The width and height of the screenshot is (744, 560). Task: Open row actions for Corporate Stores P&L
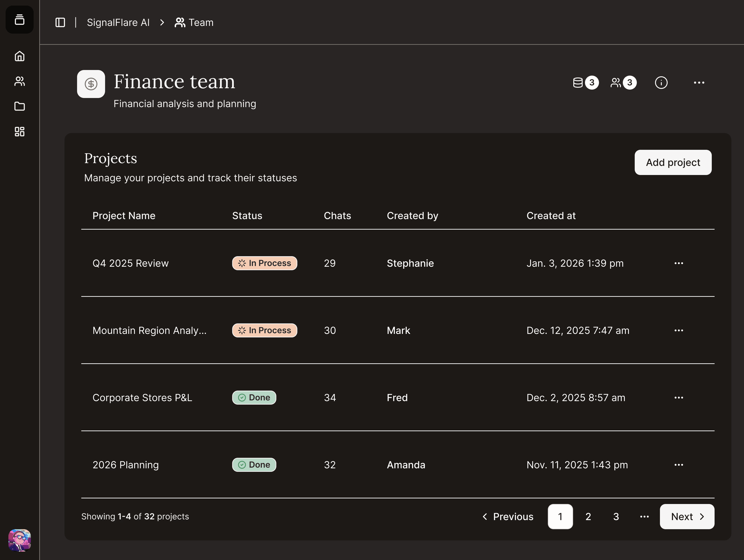pyautogui.click(x=678, y=398)
